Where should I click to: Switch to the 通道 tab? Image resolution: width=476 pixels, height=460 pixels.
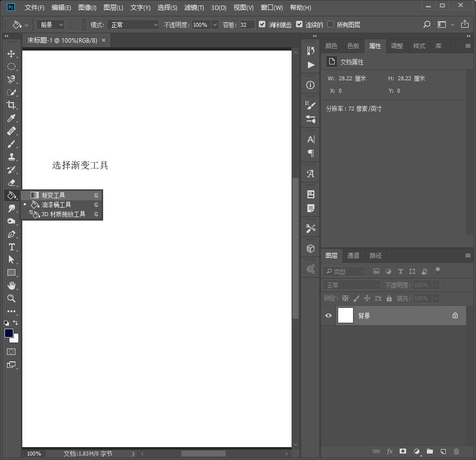pos(353,256)
